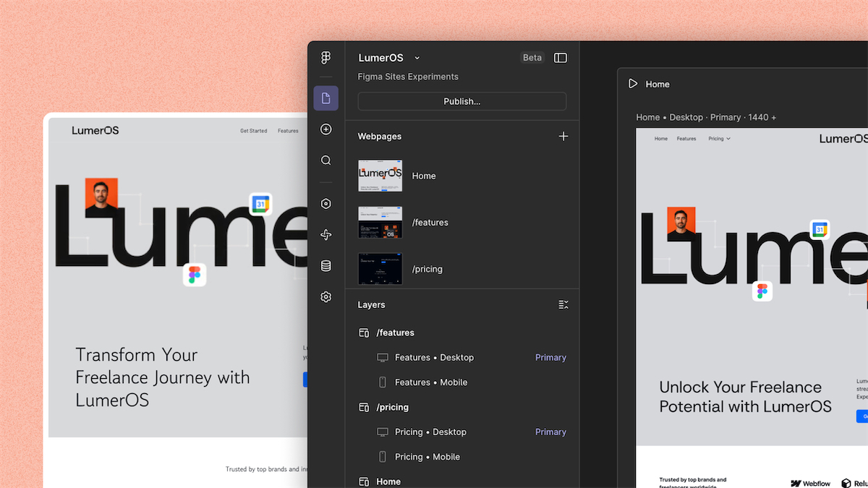Click mobile icon for Pricing • Mobile
Screen dimensions: 868x488
[383, 457]
